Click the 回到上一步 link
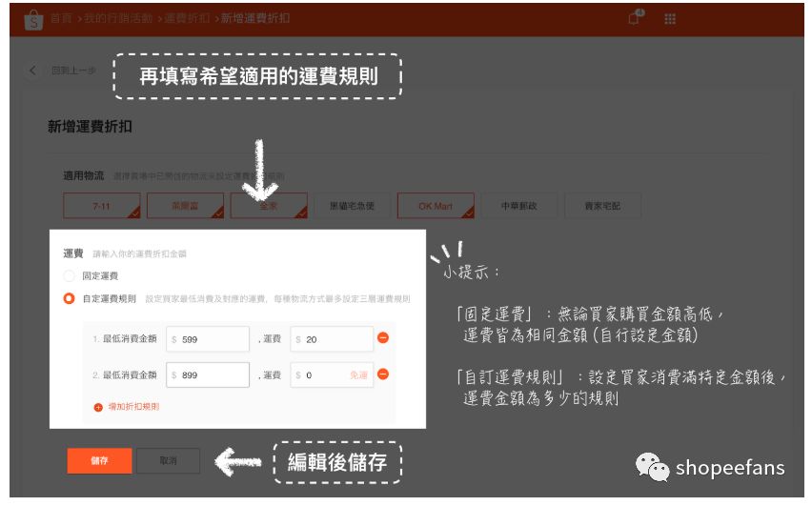 click(73, 71)
